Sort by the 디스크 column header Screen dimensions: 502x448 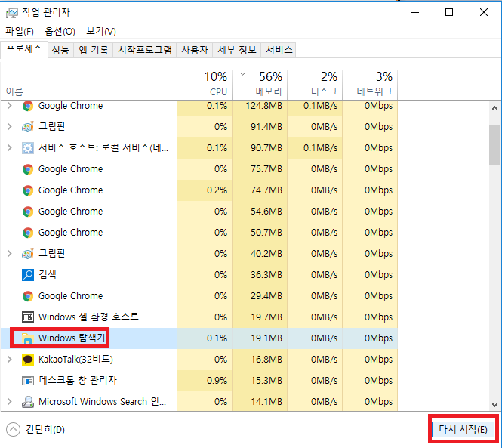pos(315,85)
